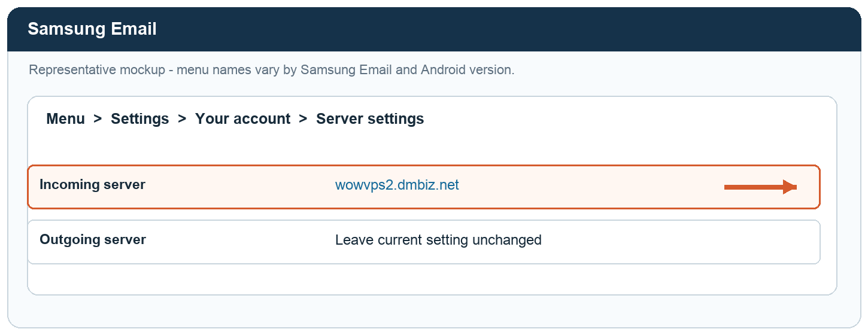Click the 'Leave current setting unchanged' text

(438, 240)
